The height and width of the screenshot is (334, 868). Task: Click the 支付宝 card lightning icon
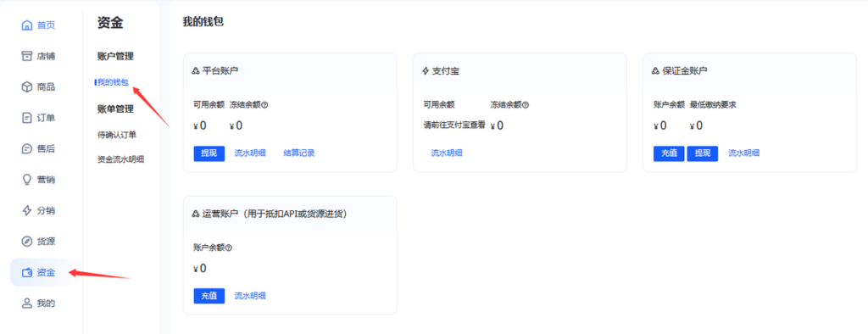[x=426, y=71]
